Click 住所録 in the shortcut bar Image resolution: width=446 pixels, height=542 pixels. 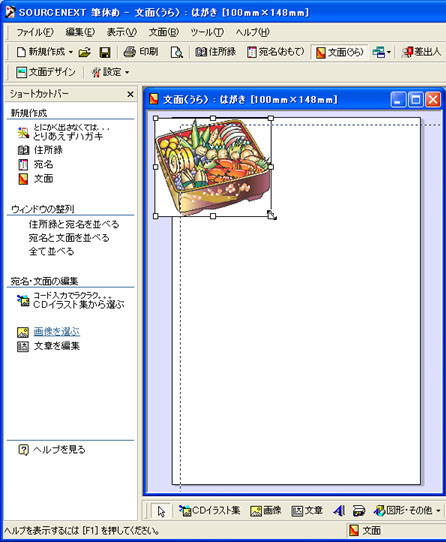pos(48,150)
